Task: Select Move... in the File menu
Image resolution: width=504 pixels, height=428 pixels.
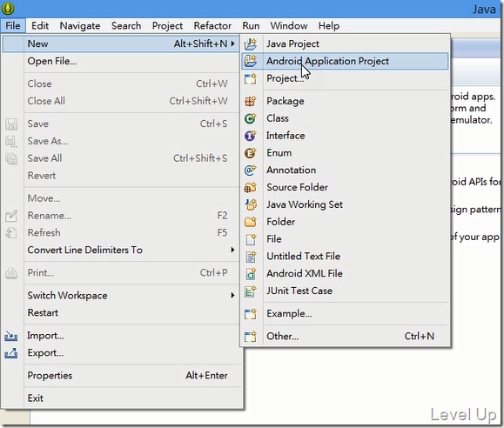Action: tap(121, 198)
